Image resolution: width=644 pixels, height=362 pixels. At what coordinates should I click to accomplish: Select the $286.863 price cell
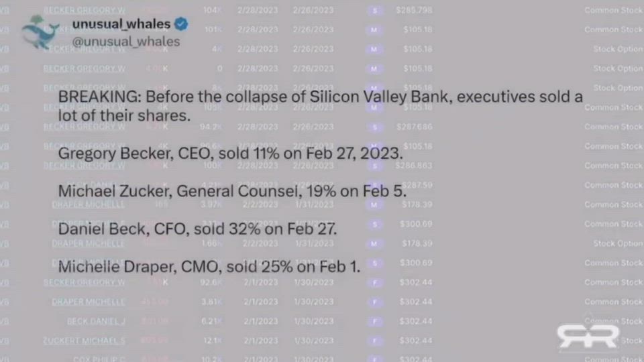click(414, 166)
